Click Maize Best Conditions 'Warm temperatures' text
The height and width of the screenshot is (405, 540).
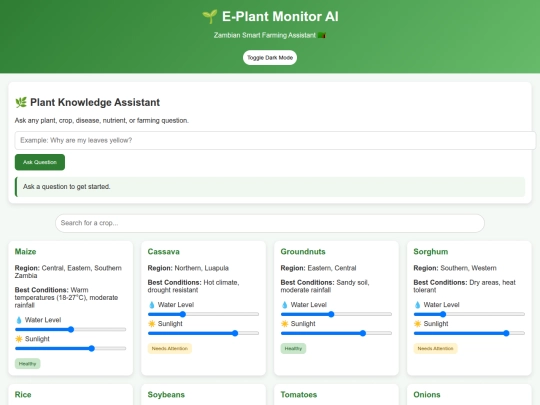(51, 294)
